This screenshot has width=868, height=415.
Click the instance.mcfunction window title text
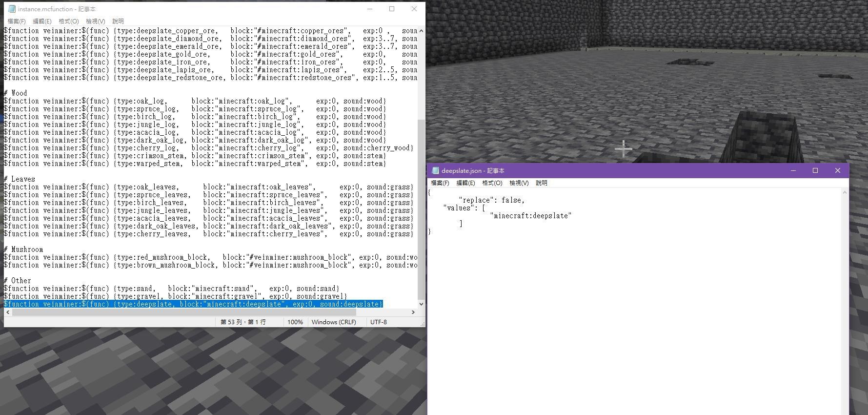57,9
